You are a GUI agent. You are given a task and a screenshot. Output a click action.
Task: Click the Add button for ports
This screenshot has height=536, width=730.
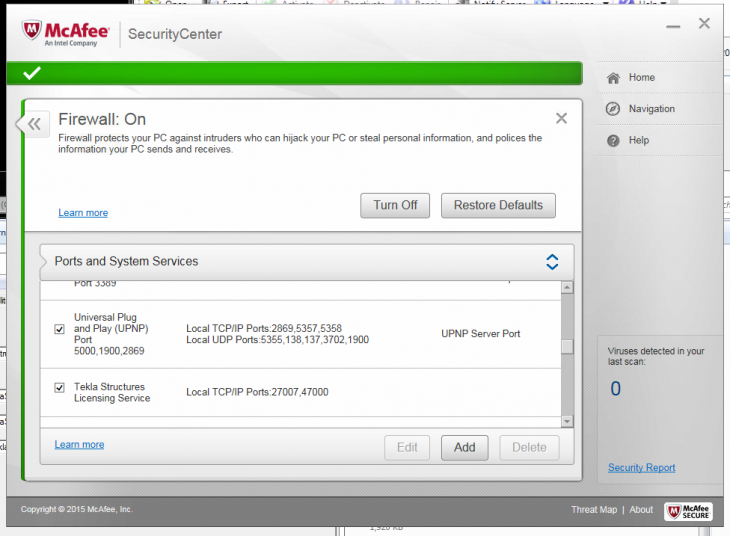pyautogui.click(x=465, y=448)
